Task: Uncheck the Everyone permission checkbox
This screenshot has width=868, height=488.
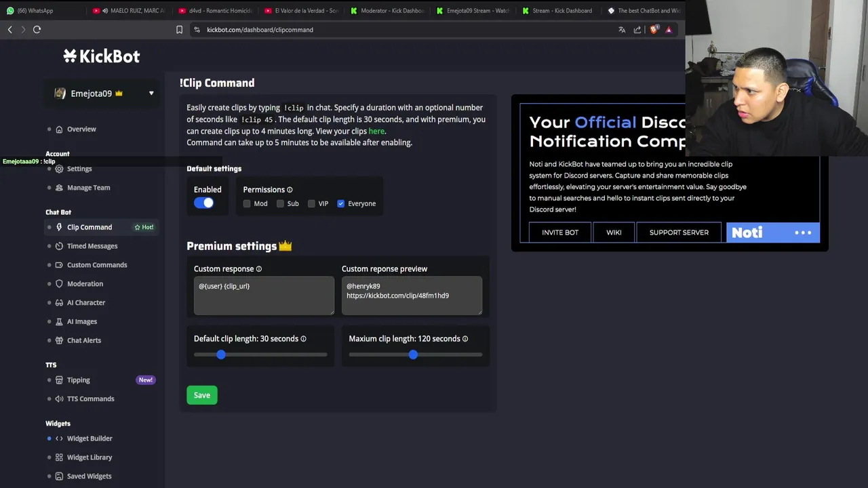Action: click(x=340, y=203)
